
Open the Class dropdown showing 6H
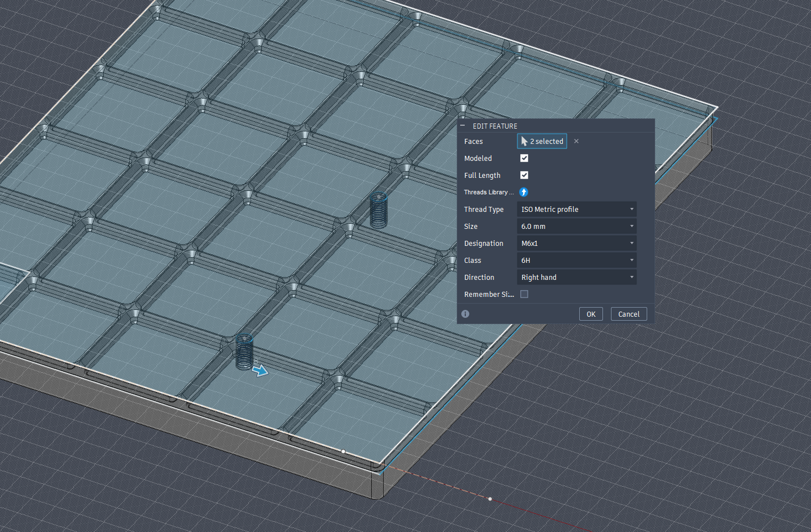click(577, 260)
